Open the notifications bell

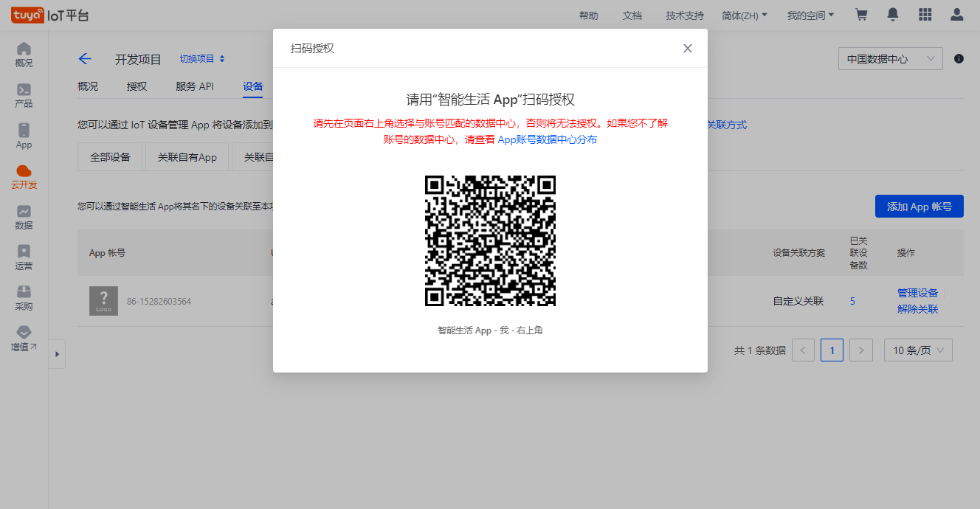[893, 15]
